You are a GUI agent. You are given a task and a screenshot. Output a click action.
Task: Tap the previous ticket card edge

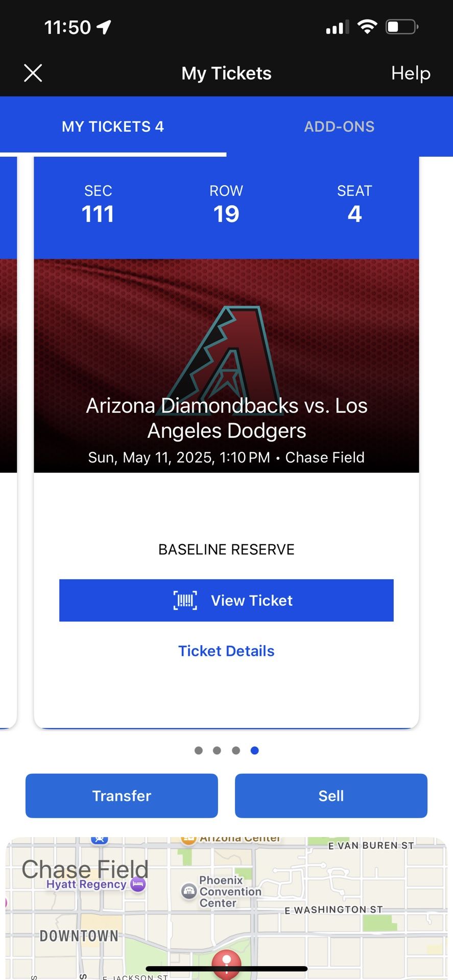click(8, 439)
